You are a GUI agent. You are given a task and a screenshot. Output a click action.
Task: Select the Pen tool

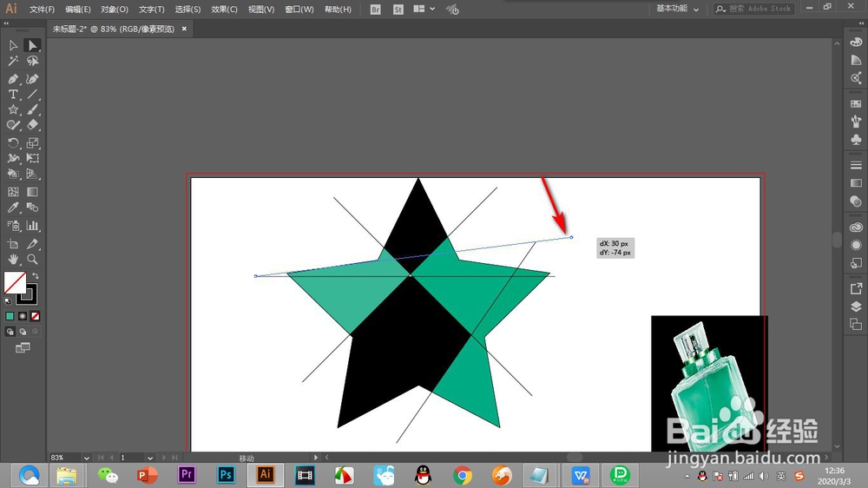coord(13,79)
